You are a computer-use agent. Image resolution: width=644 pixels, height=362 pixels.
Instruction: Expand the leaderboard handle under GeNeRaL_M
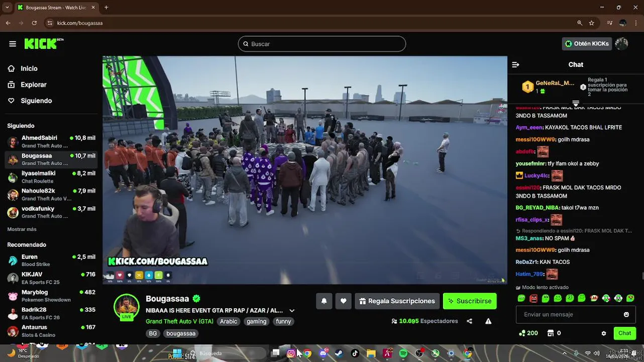click(x=576, y=103)
